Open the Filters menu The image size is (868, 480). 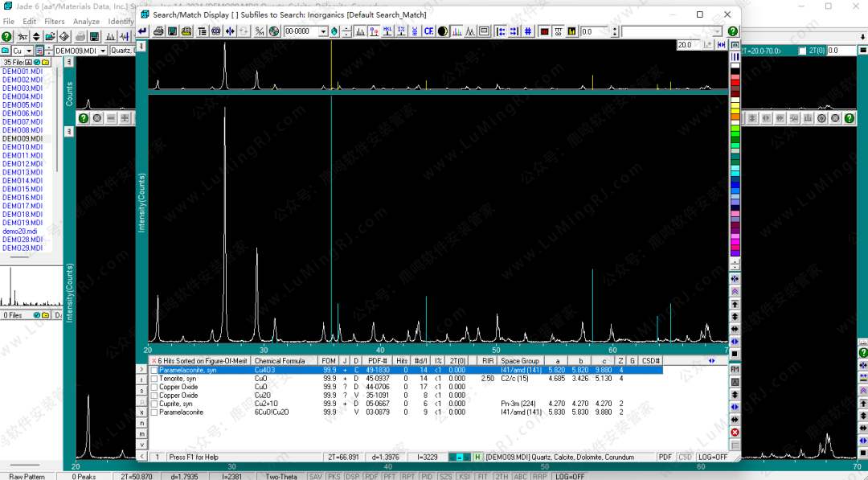coord(55,22)
